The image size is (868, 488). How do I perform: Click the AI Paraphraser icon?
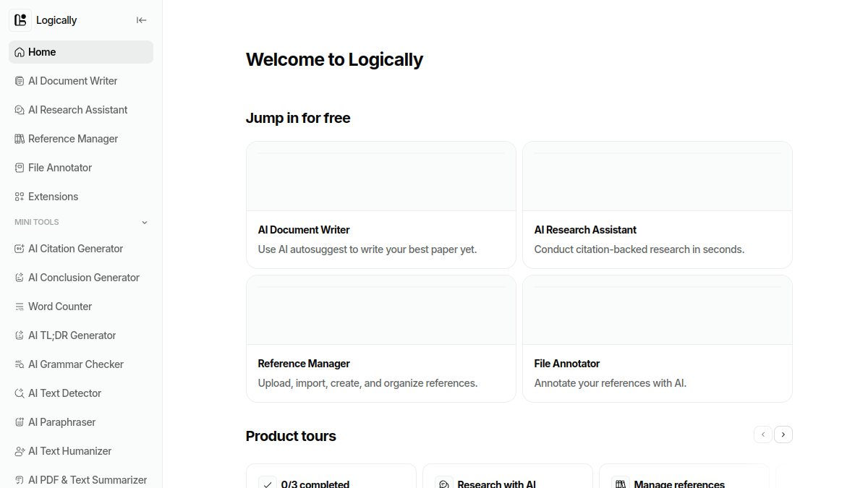(x=20, y=422)
